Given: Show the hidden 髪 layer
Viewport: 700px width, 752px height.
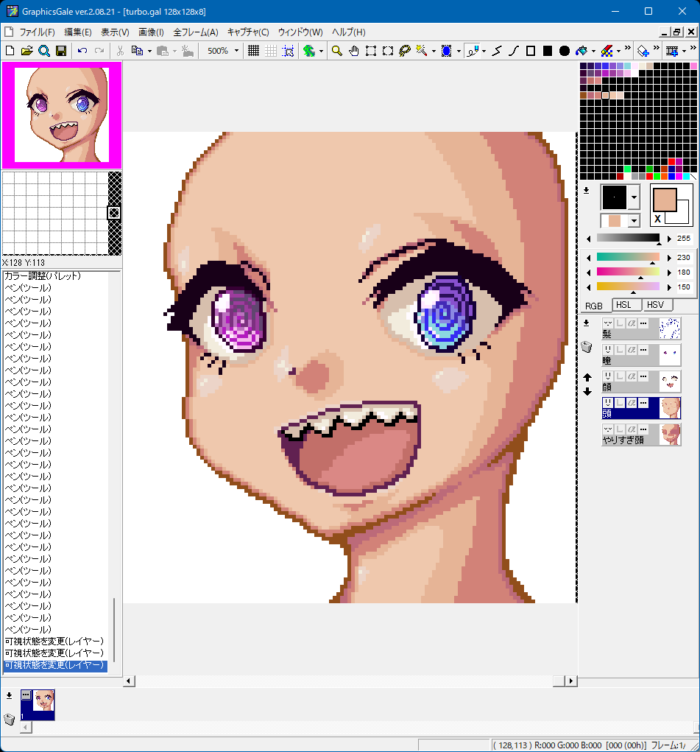Looking at the screenshot, I should click(608, 323).
